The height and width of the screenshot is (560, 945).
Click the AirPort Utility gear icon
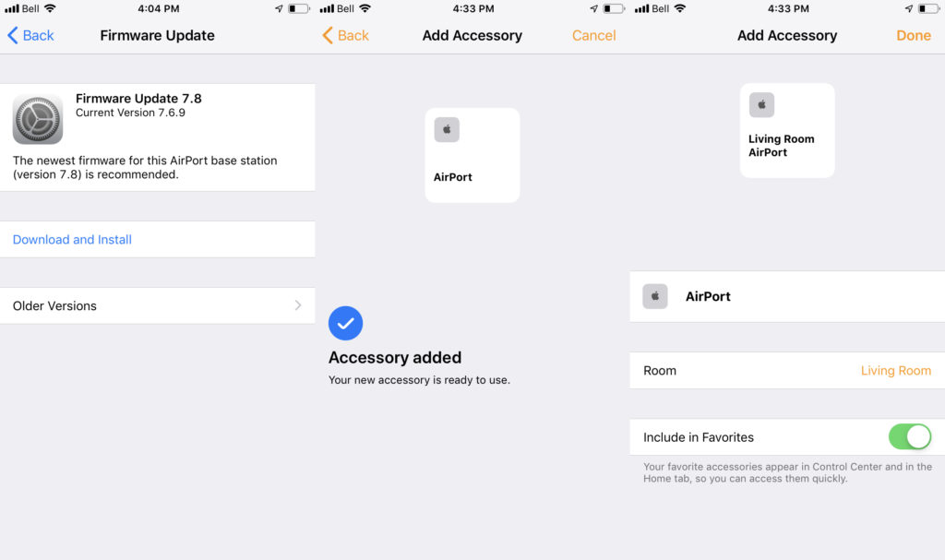click(37, 119)
